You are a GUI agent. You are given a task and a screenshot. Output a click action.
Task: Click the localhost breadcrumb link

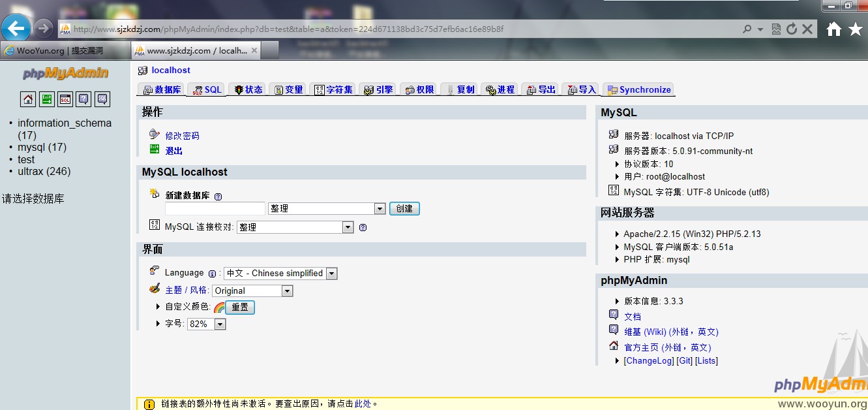pyautogui.click(x=171, y=70)
